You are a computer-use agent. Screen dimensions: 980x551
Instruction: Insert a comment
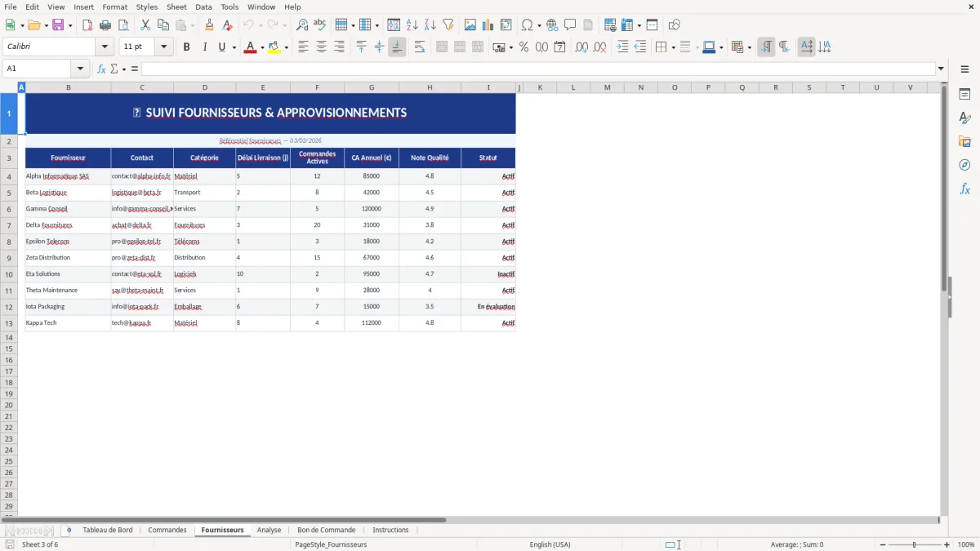click(x=570, y=24)
